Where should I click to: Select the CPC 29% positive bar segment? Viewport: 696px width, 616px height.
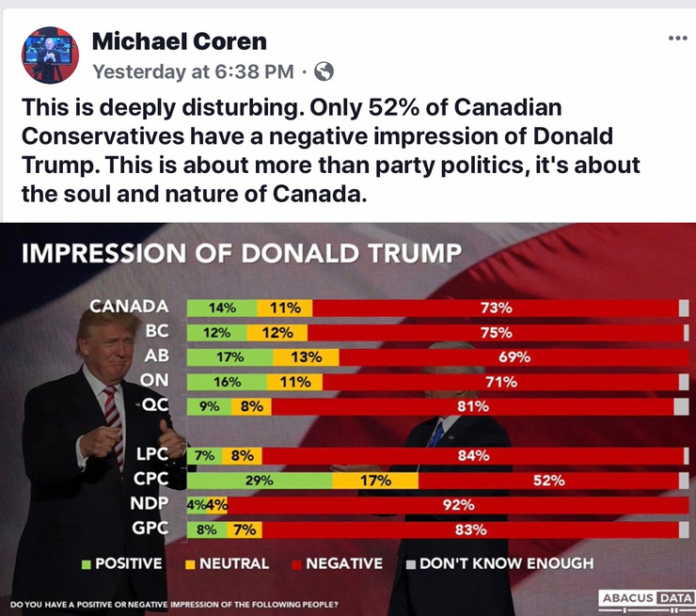coord(260,481)
